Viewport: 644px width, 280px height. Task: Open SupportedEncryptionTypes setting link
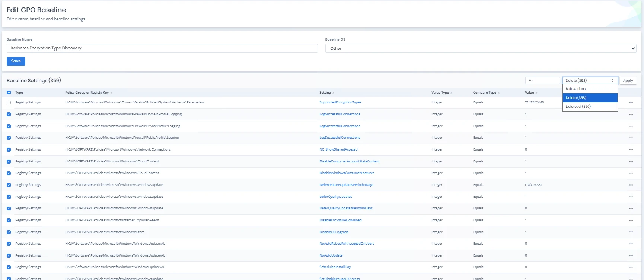[340, 102]
